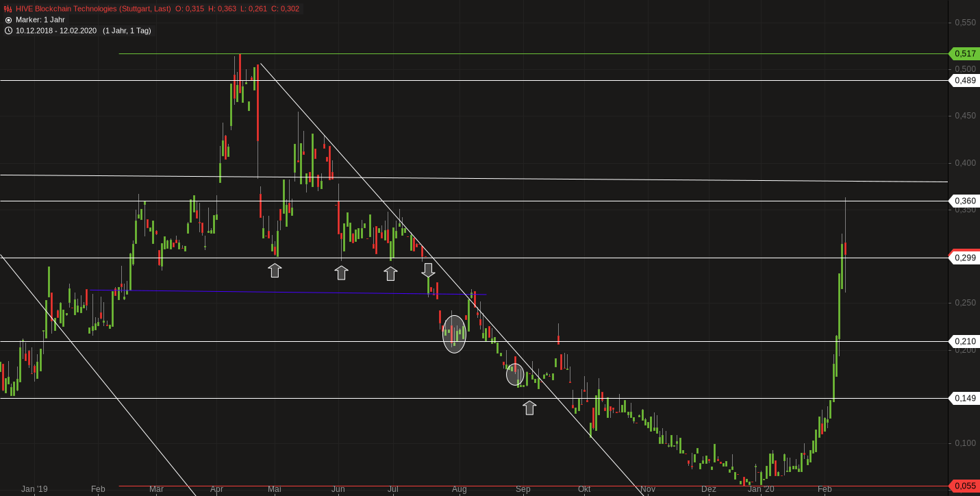Screen dimensions: 980x496
Task: Select the 0,149 price line label
Action: point(964,398)
